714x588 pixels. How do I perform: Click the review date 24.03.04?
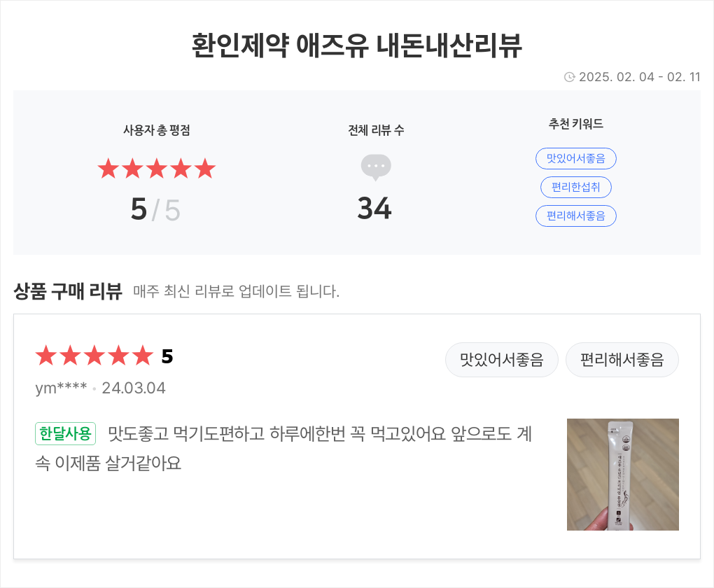pyautogui.click(x=134, y=388)
